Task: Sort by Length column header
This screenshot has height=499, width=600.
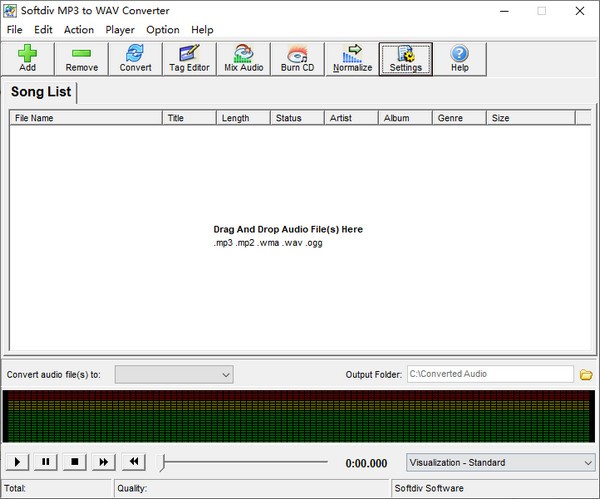Action: [243, 118]
